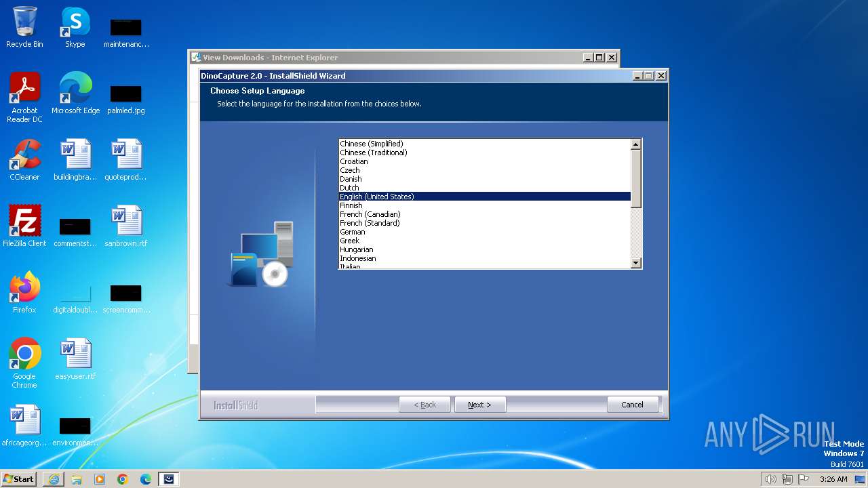The width and height of the screenshot is (868, 488).
Task: Pick French (Canadian) in the list
Action: [x=485, y=214]
